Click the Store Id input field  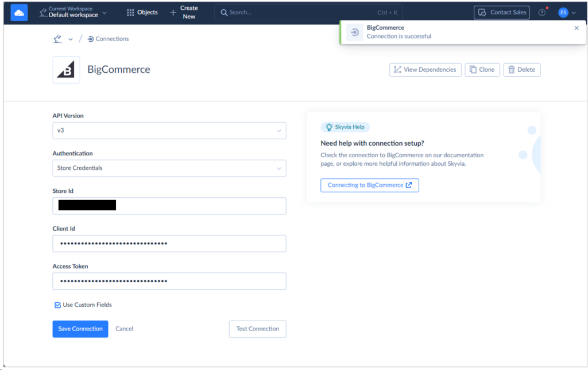(169, 206)
